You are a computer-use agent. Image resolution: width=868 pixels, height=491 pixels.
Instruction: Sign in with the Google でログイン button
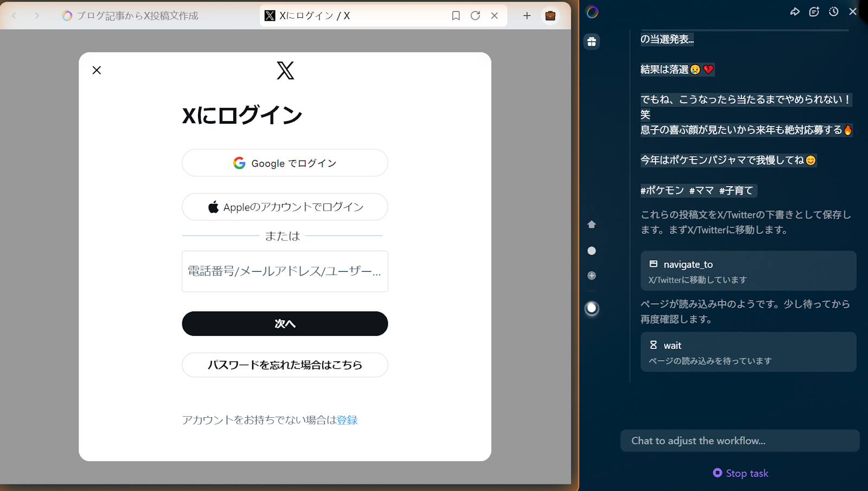coord(285,163)
